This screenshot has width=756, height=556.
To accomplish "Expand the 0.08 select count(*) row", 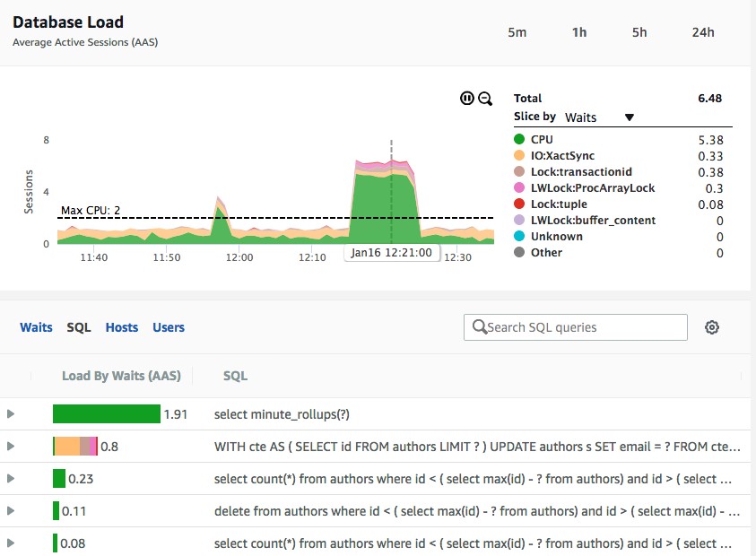I will pyautogui.click(x=11, y=543).
